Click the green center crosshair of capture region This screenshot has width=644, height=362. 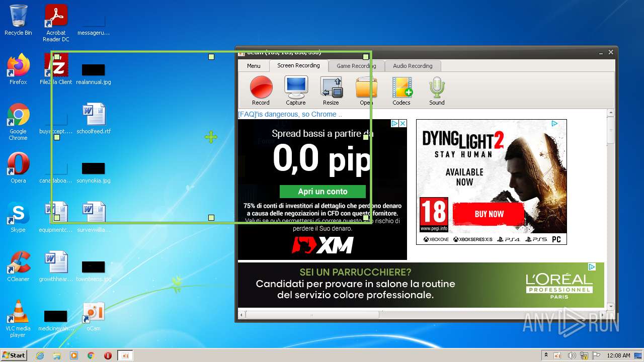211,137
